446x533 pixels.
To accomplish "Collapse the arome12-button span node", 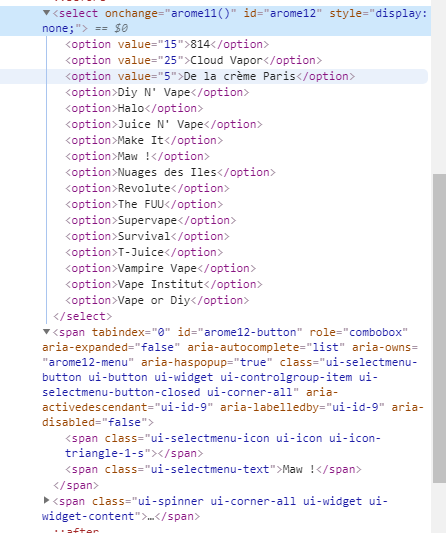I will coord(47,332).
